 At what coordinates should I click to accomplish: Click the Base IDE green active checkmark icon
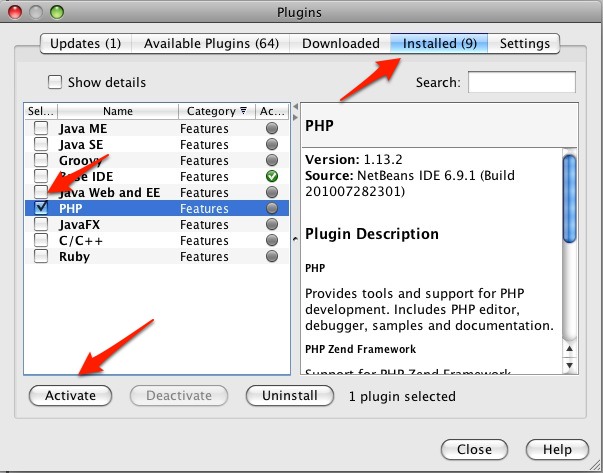(272, 176)
